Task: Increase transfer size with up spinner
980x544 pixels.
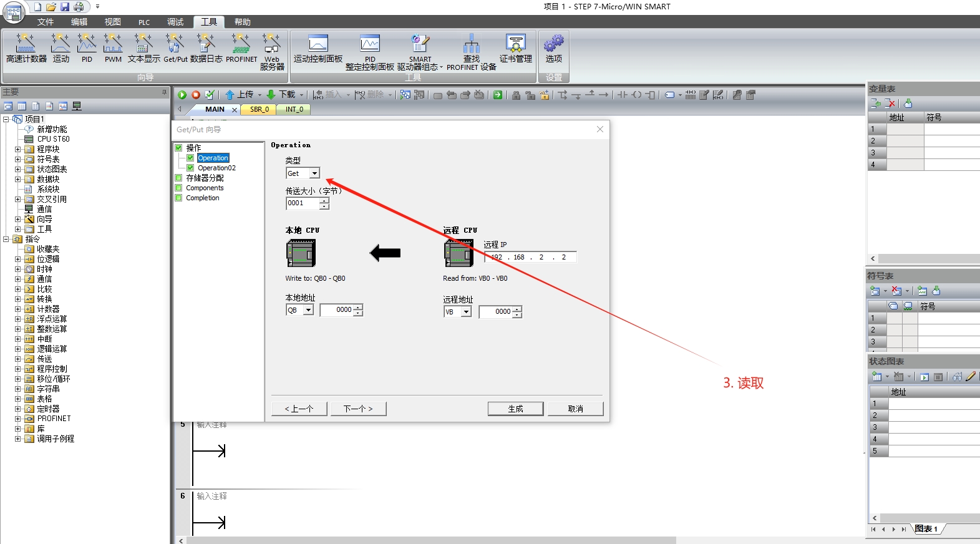Action: (324, 200)
